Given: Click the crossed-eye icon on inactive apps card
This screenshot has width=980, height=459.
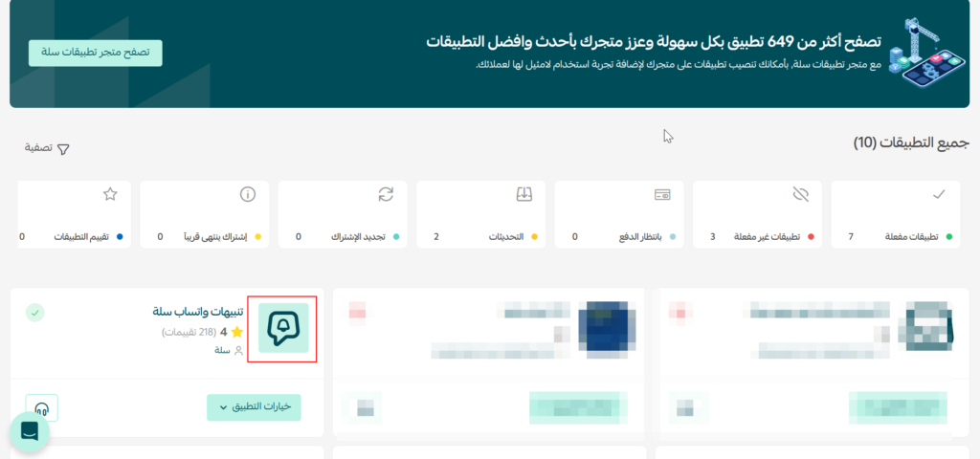Looking at the screenshot, I should [801, 194].
